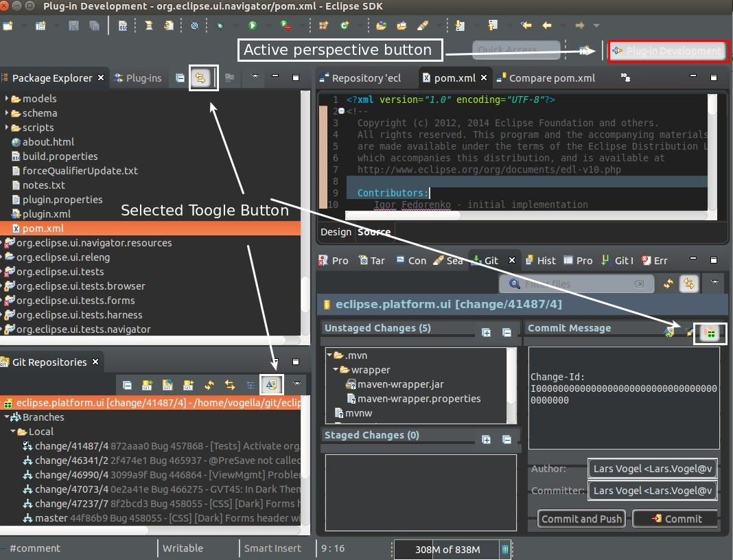Screen dimensions: 733x560
Task: Click the heap memory usage bar
Action: tap(446, 549)
